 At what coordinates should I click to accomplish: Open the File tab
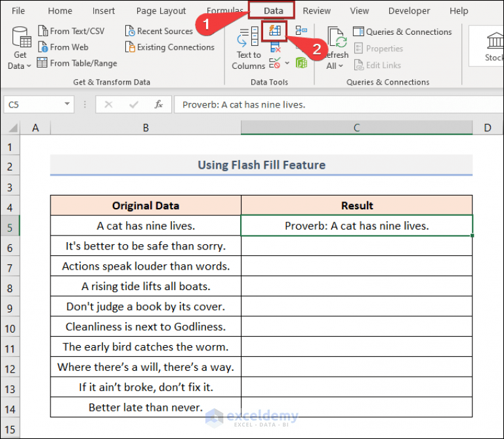(x=18, y=11)
